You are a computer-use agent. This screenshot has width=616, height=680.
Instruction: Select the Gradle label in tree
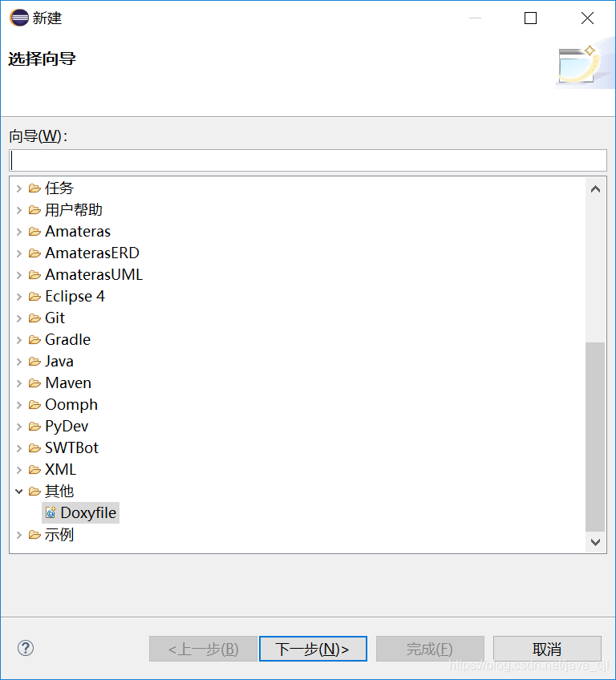tap(67, 339)
